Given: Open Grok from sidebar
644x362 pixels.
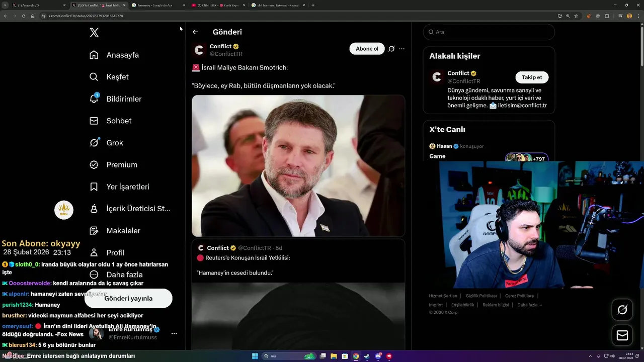Looking at the screenshot, I should click(106, 143).
